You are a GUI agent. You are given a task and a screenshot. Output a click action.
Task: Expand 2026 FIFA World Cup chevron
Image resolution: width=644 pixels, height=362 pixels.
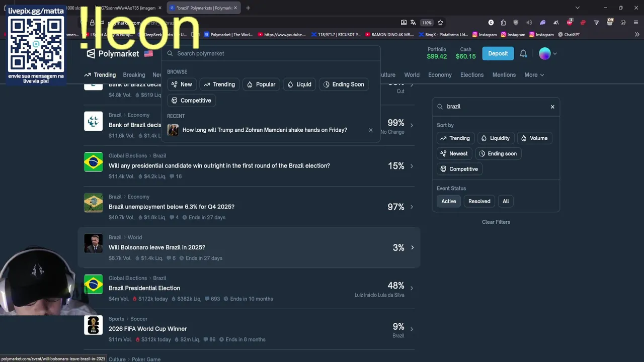(412, 329)
